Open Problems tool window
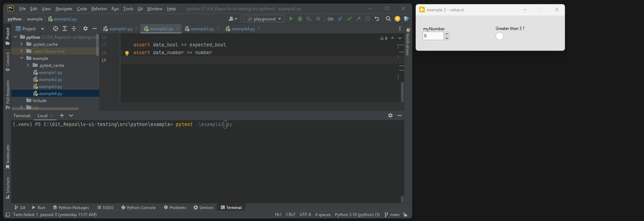The height and width of the screenshot is (221, 644). [175, 208]
